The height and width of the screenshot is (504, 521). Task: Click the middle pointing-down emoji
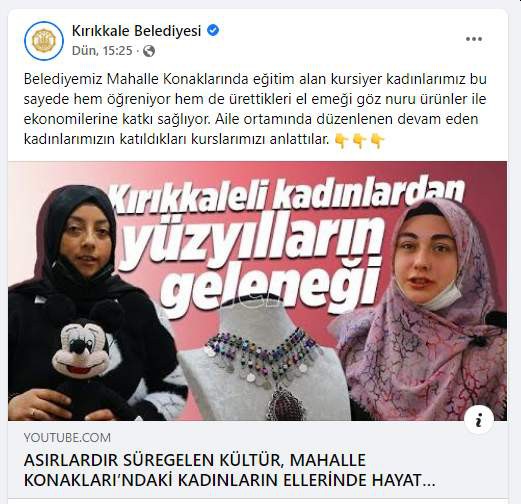(359, 141)
